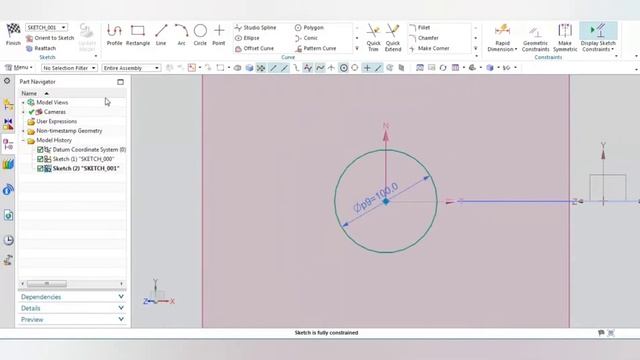640x360 pixels.
Task: Select the Arc tool
Action: (x=181, y=34)
